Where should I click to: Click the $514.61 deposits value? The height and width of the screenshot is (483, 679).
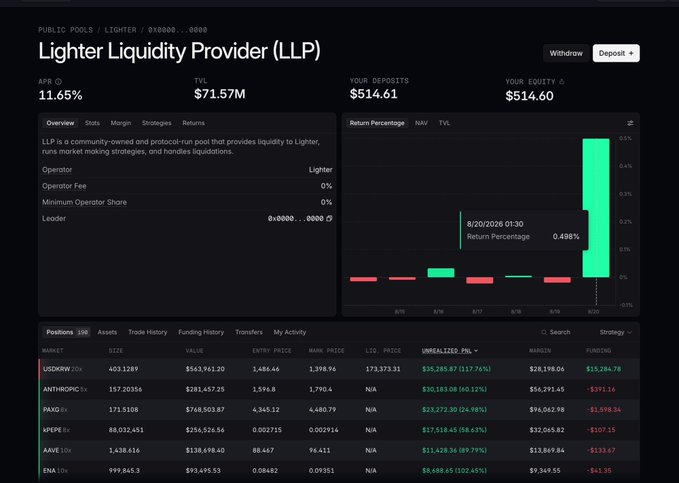pyautogui.click(x=373, y=94)
